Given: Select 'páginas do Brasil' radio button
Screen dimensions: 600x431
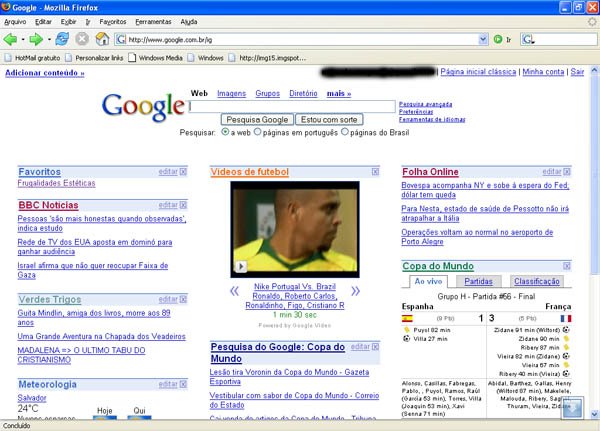Looking at the screenshot, I should point(345,132).
